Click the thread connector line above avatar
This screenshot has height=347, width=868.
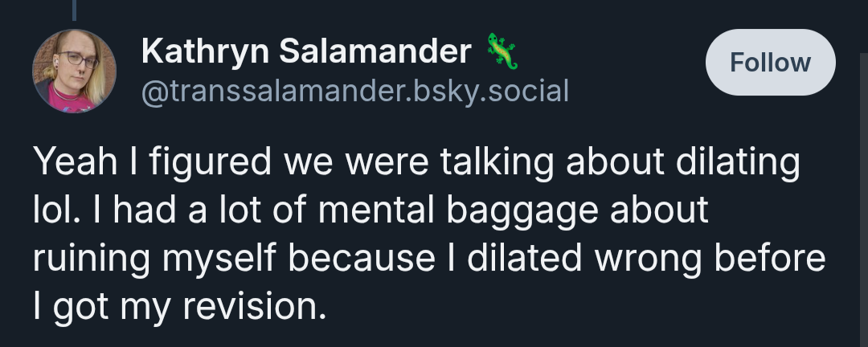click(74, 10)
